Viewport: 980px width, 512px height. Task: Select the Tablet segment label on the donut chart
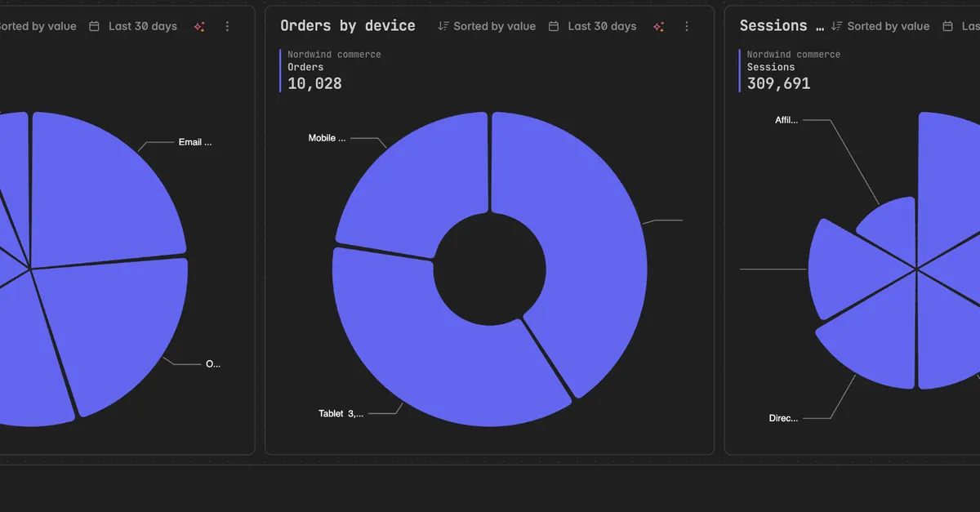(x=341, y=413)
